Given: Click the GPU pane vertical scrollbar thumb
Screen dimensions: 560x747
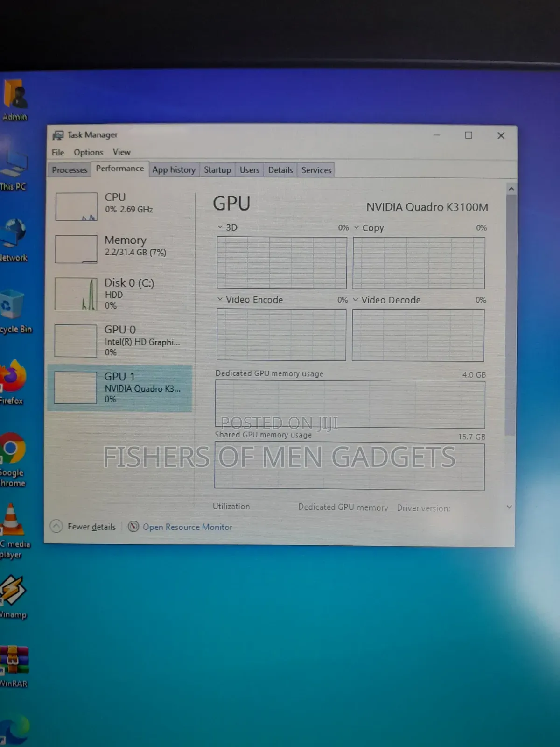Looking at the screenshot, I should (x=511, y=315).
